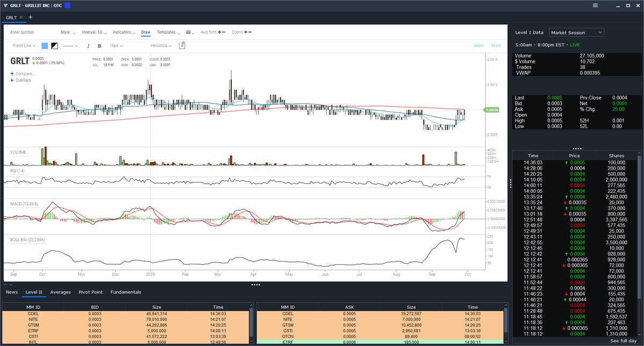644x346 pixels.
Task: Open the Trend Line tool dropdown
Action: [24, 46]
